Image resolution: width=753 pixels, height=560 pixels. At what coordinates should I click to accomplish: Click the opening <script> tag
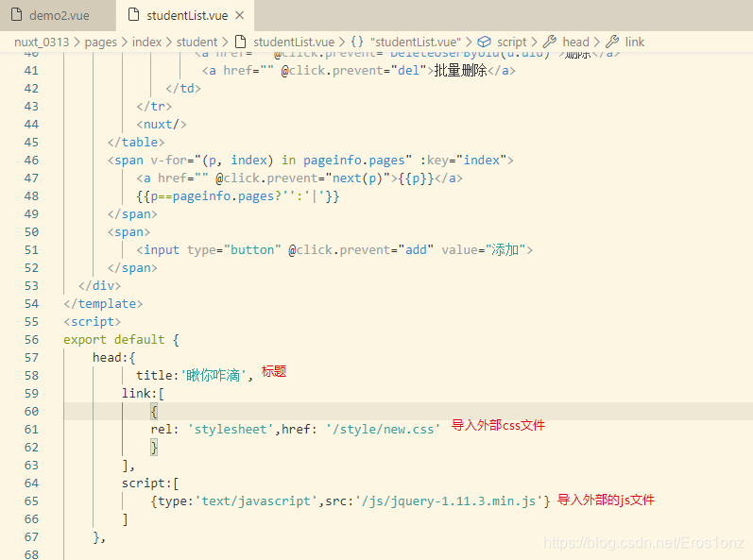pos(93,322)
